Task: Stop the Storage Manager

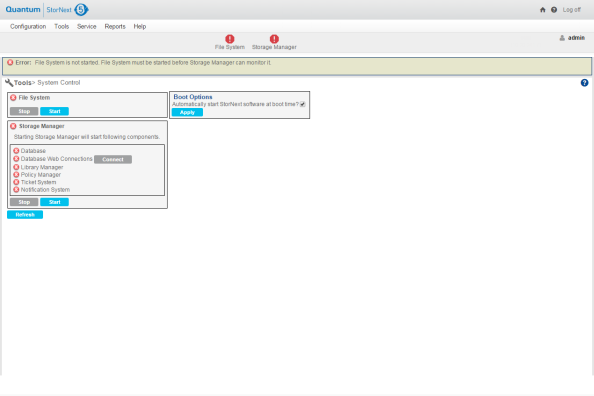Action: (24, 202)
